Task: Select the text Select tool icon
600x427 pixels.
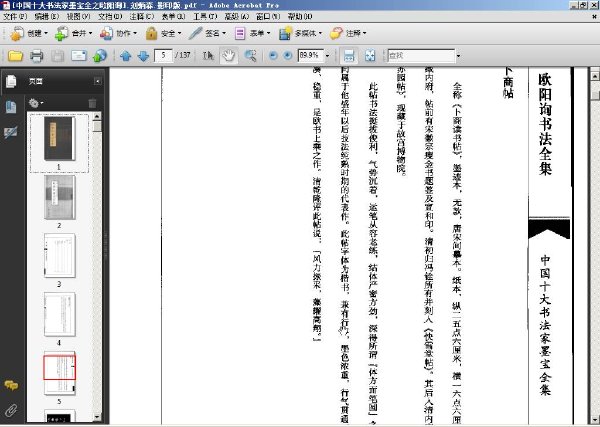Action: pyautogui.click(x=208, y=56)
